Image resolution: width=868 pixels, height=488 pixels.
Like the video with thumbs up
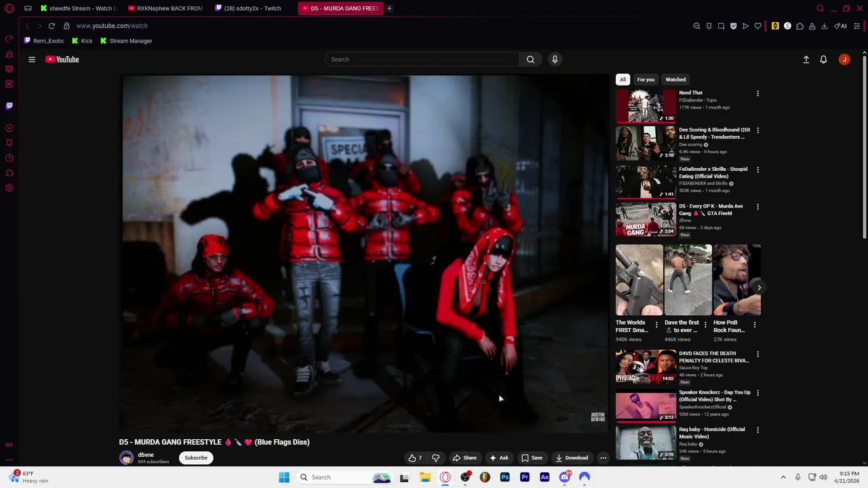[x=414, y=457]
